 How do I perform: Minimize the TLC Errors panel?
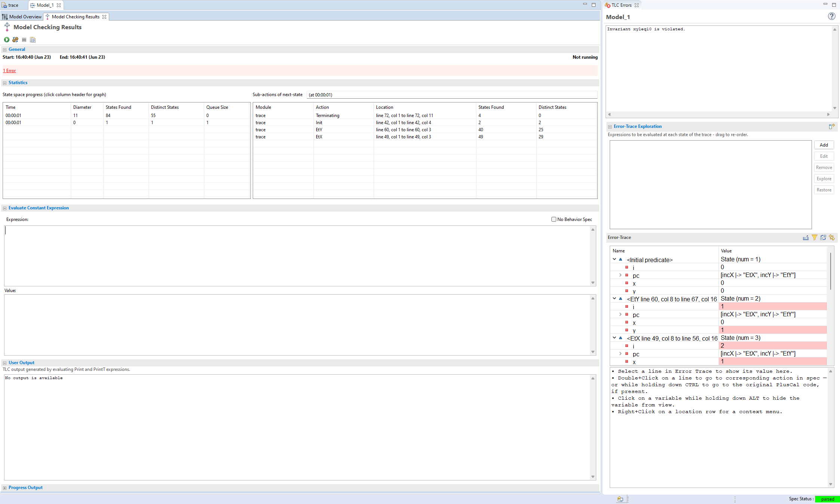click(825, 4)
